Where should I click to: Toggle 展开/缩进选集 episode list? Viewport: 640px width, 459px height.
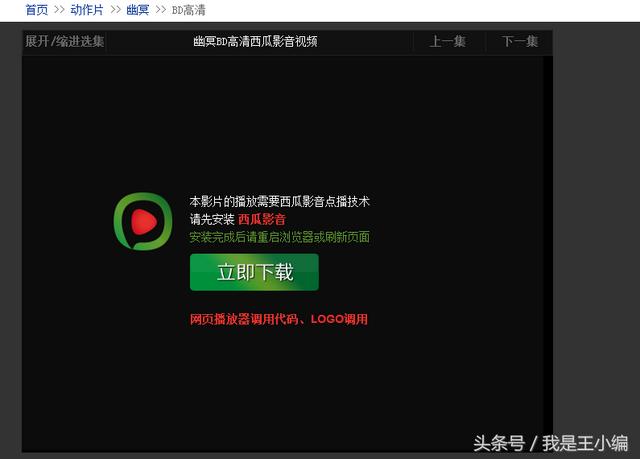(x=64, y=41)
